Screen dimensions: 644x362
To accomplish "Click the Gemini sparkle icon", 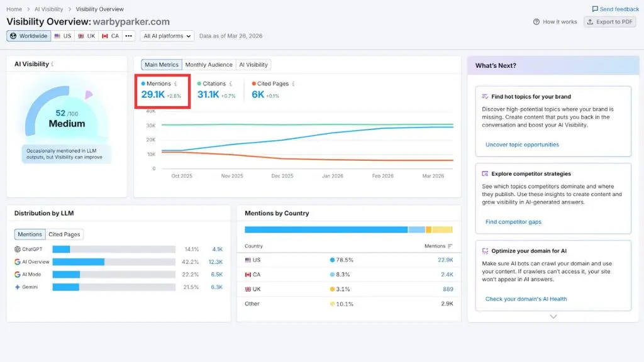I will tap(17, 287).
